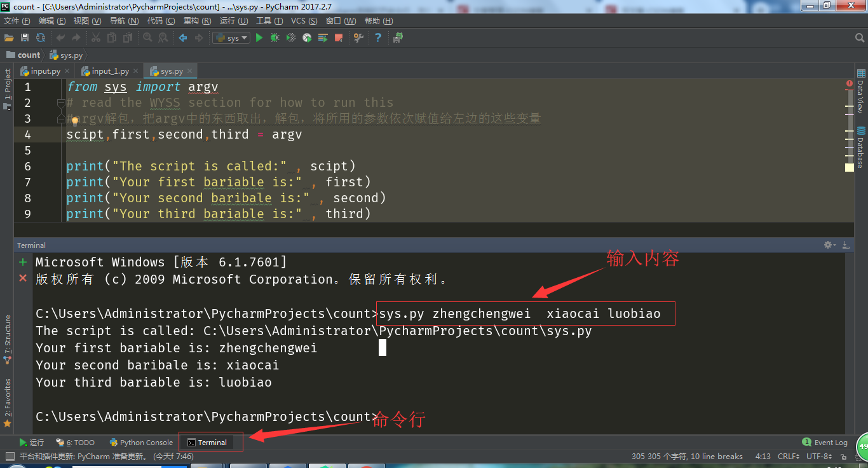Open the Database side panel
This screenshot has height=468, width=868.
861,146
